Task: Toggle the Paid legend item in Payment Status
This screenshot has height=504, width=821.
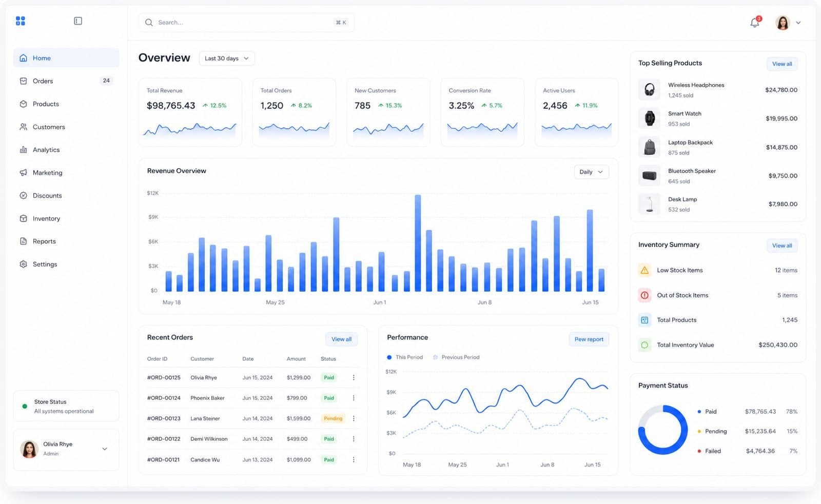Action: 707,412
